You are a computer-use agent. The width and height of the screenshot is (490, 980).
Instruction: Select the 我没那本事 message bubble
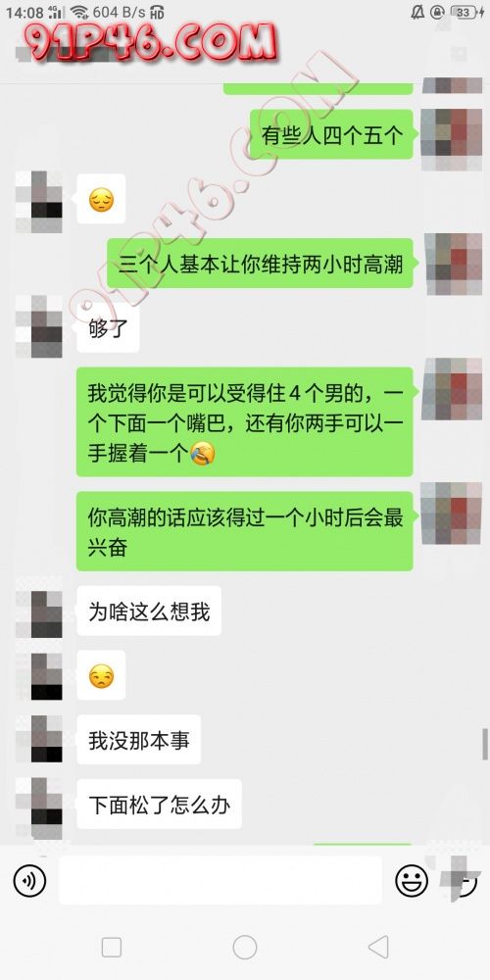click(139, 740)
